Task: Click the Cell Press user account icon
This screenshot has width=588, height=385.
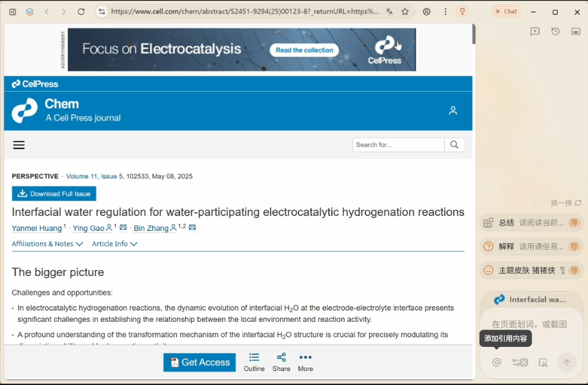Action: [453, 110]
